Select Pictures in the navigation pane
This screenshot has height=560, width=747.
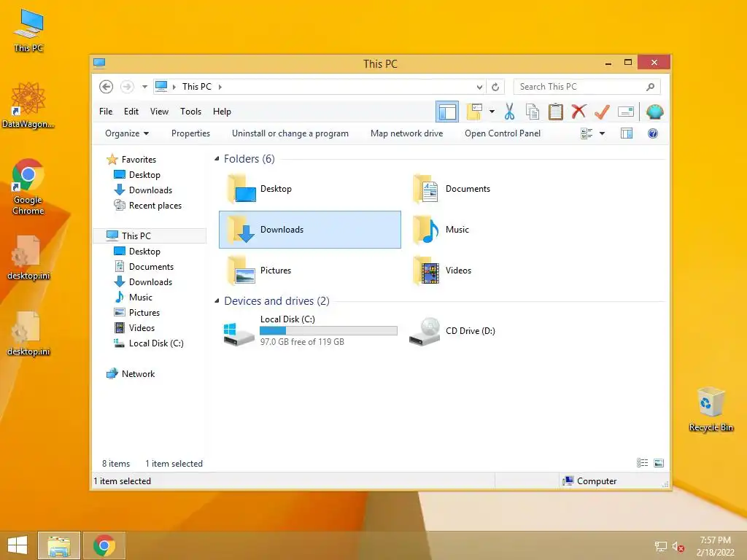tap(138, 312)
